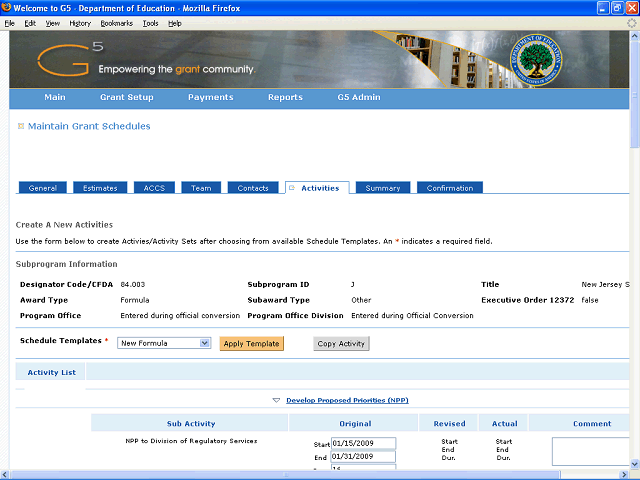The height and width of the screenshot is (480, 640).
Task: Open Payments navigation item
Action: tap(211, 97)
